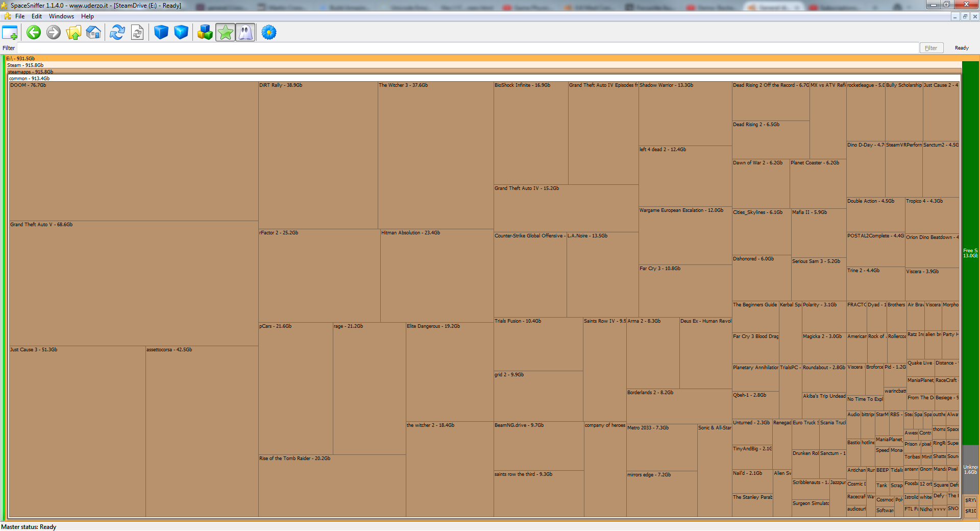Select the Serious Sam 3 block

819,279
